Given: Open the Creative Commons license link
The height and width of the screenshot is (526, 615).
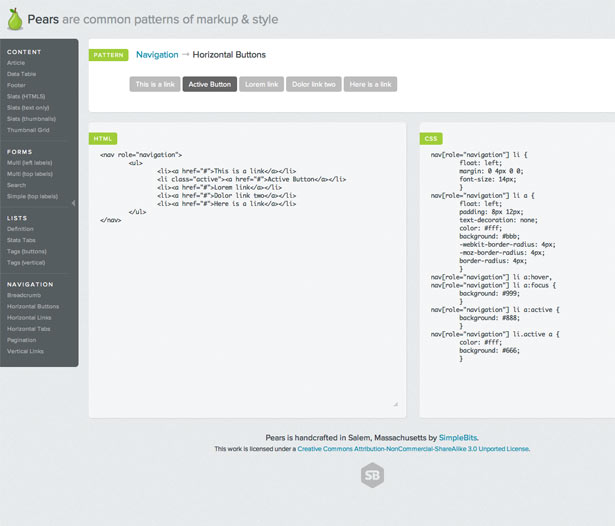Looking at the screenshot, I should coord(413,449).
